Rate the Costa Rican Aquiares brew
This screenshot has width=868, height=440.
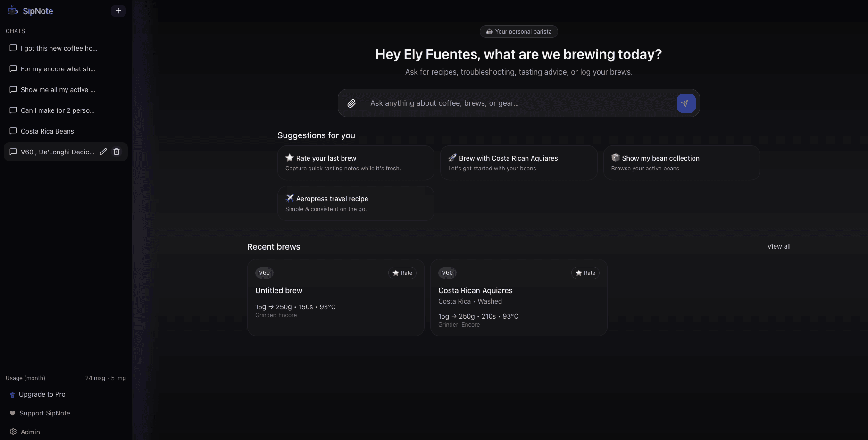coord(585,273)
